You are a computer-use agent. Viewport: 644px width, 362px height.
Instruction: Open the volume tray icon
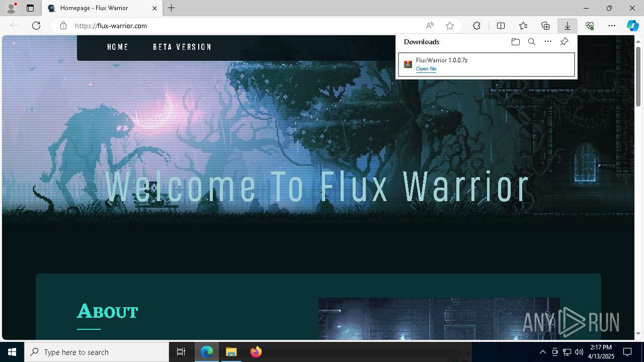579,352
